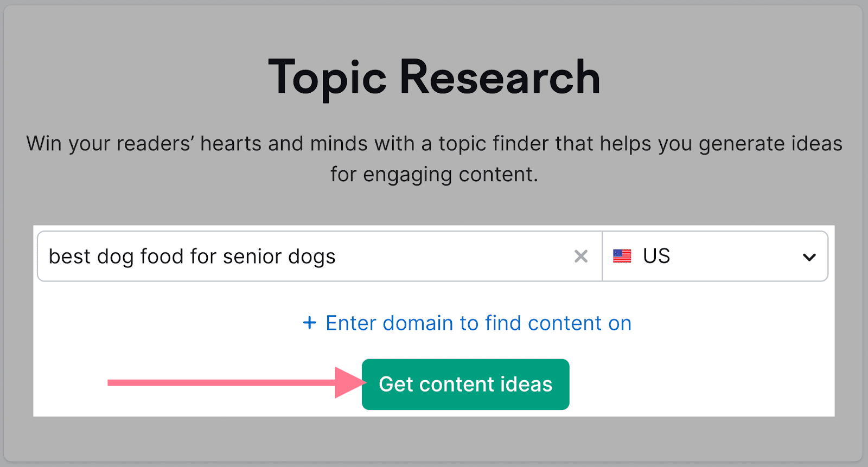Click the clear icon inside the search bar

[581, 256]
